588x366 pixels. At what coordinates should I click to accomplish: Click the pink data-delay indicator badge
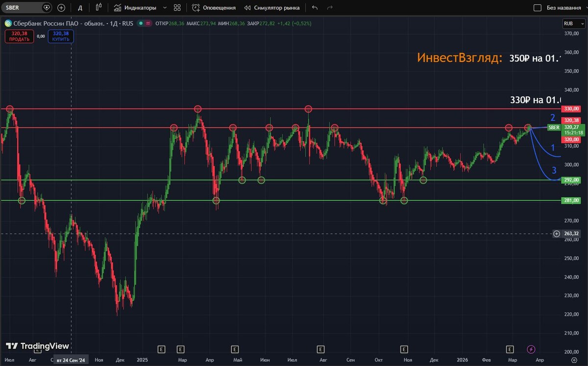tap(148, 23)
